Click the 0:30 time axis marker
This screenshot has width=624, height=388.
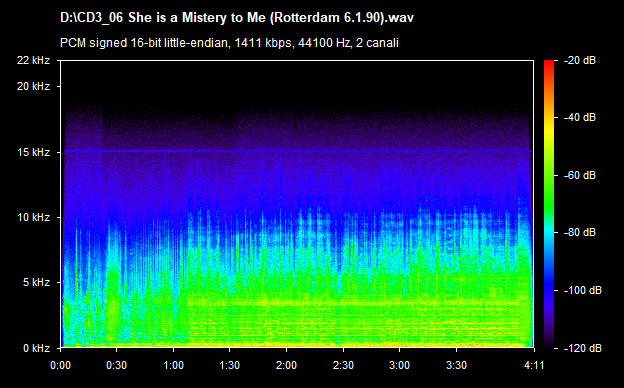point(117,365)
